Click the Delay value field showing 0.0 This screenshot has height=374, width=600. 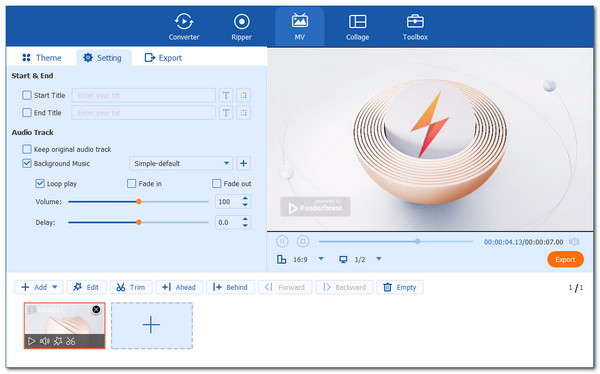click(228, 222)
